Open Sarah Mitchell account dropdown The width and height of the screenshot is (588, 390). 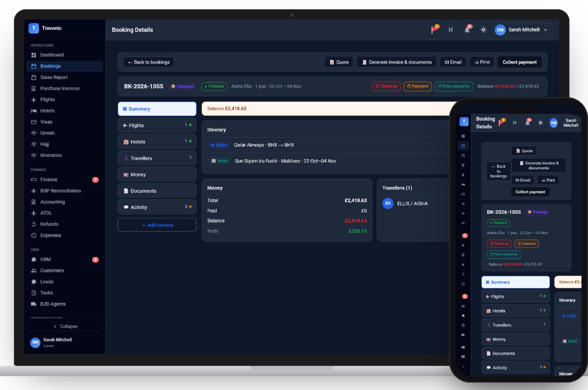coord(523,30)
